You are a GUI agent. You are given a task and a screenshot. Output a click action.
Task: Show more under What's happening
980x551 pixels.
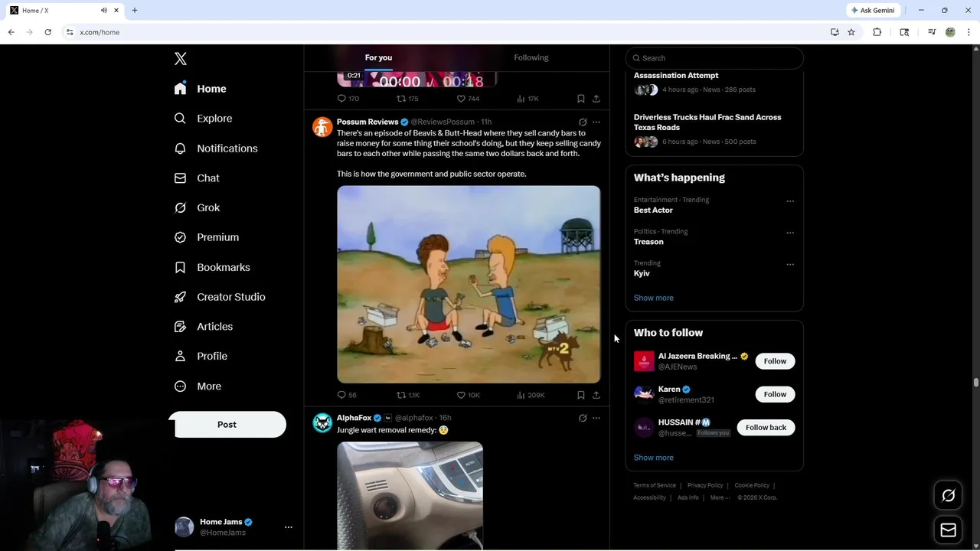(654, 298)
